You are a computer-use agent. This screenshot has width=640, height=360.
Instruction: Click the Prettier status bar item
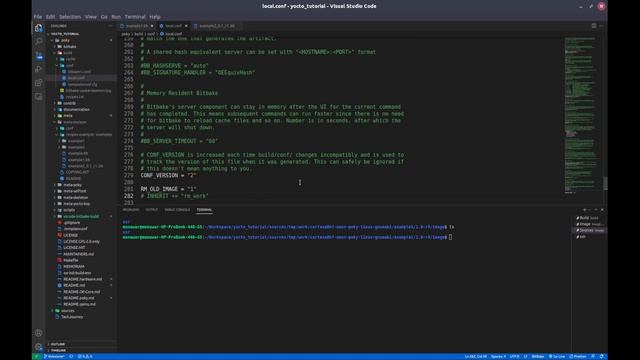click(x=578, y=356)
